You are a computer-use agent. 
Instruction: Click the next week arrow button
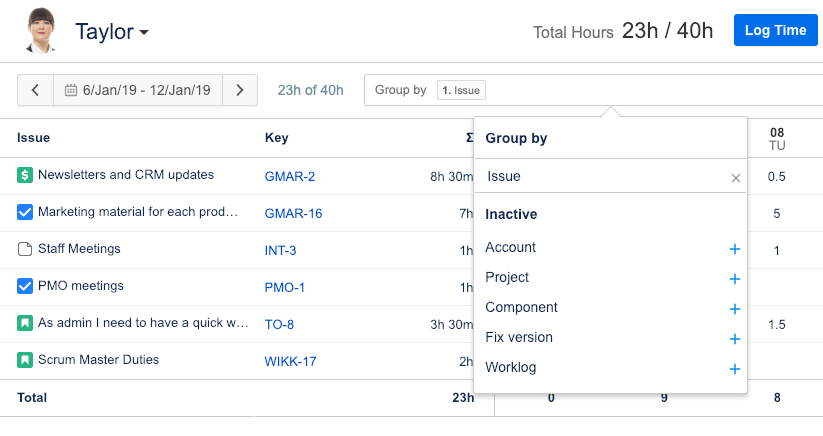[x=240, y=90]
